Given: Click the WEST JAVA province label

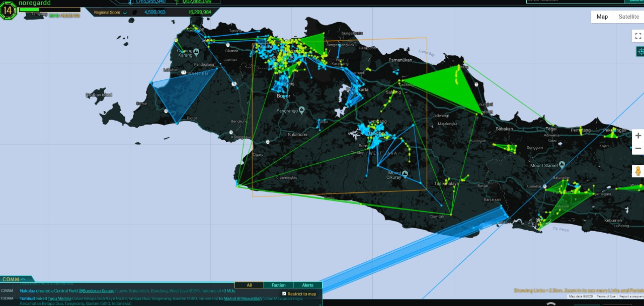Looking at the screenshot, I should [382, 153].
